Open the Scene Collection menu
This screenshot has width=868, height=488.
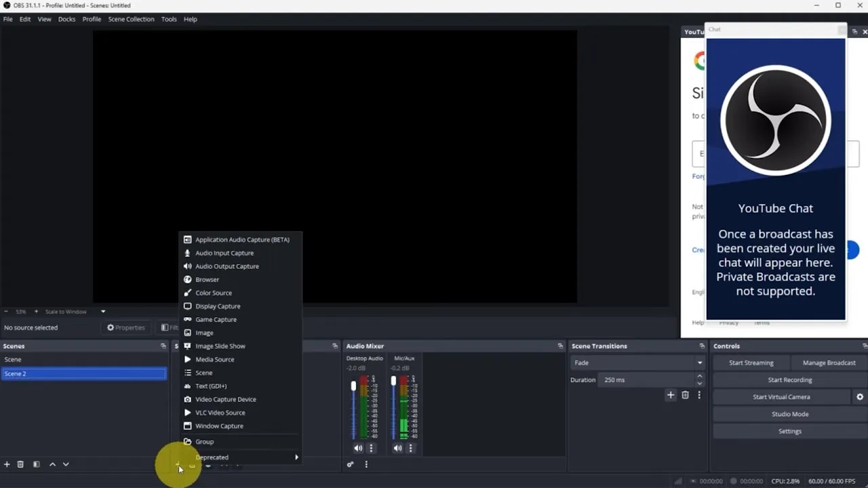[131, 19]
